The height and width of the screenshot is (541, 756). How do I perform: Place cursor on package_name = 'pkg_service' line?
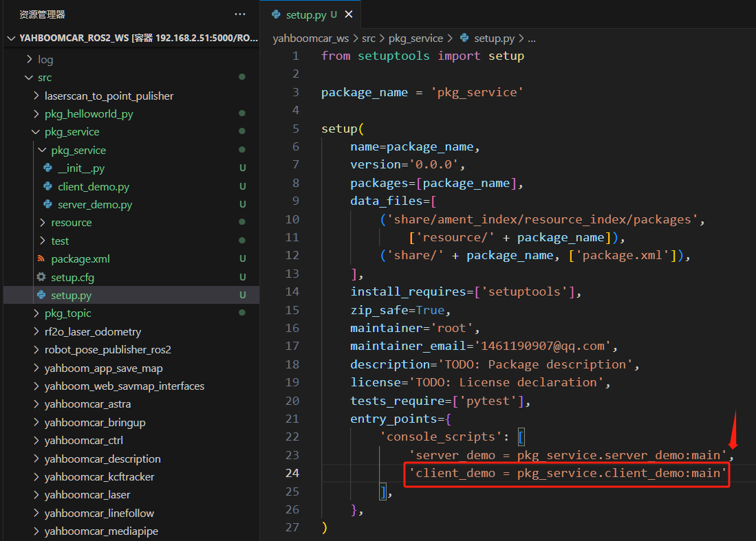(422, 92)
